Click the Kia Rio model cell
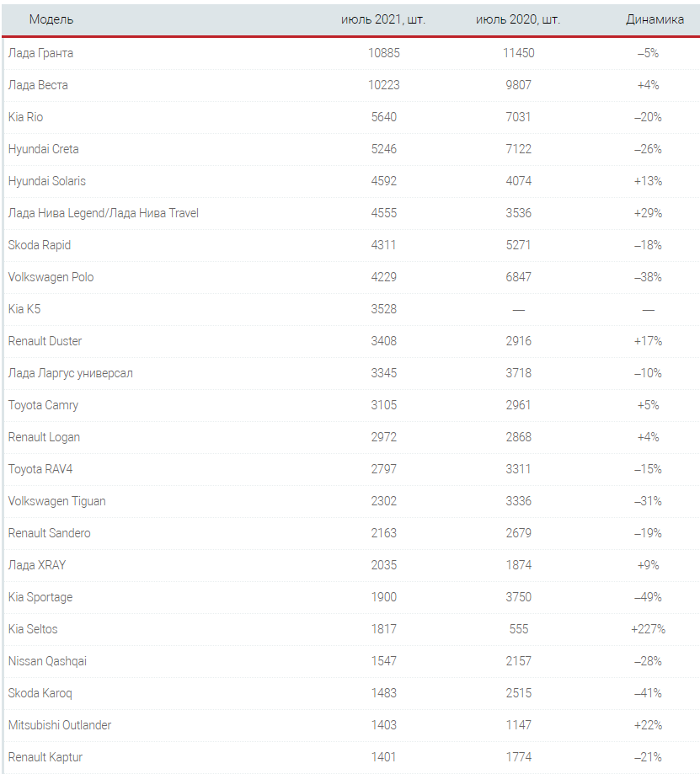This screenshot has width=700, height=774. coord(25,117)
